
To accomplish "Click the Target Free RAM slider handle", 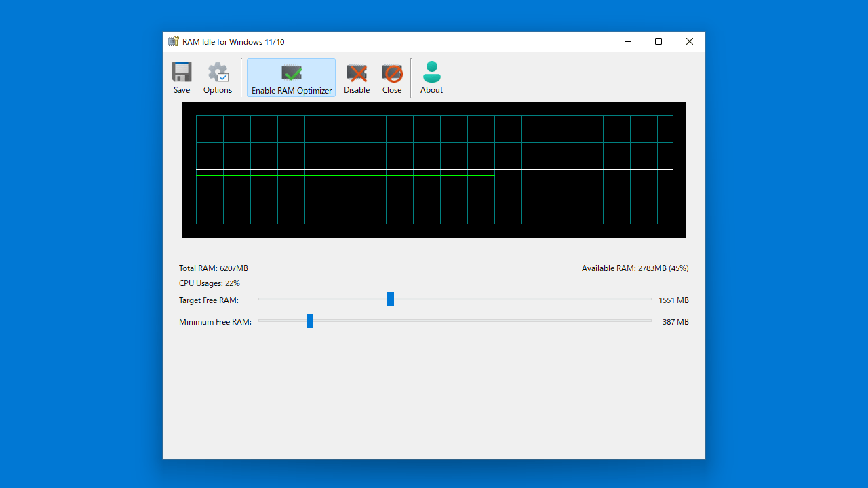I will [391, 299].
